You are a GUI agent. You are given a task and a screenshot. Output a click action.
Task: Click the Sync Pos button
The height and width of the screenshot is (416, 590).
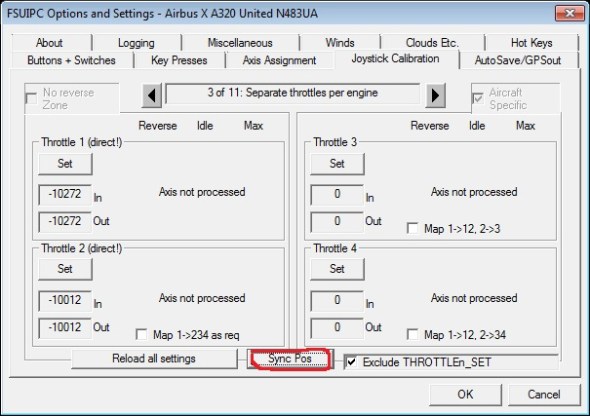(x=290, y=359)
